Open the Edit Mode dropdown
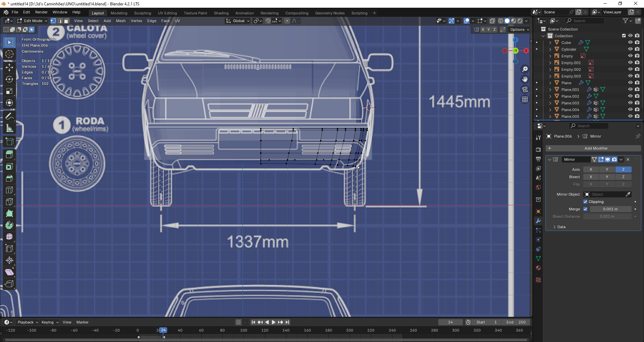The height and width of the screenshot is (342, 644). pyautogui.click(x=33, y=21)
